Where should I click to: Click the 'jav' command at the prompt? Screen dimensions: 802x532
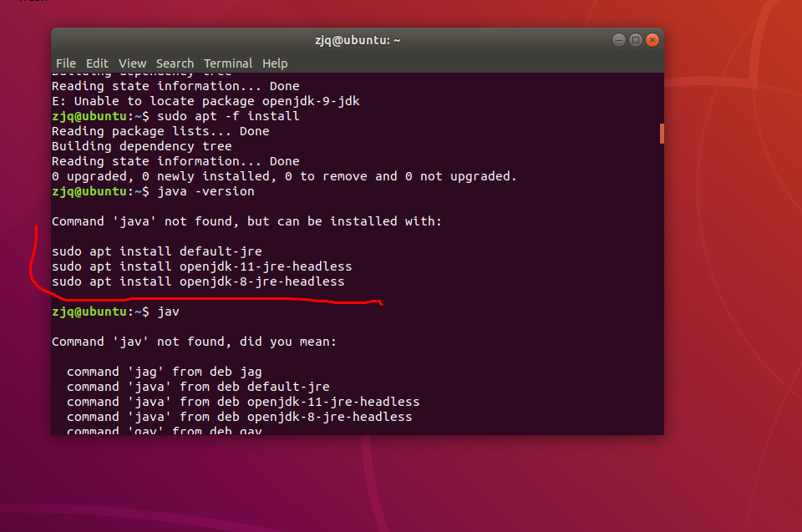pyautogui.click(x=168, y=312)
